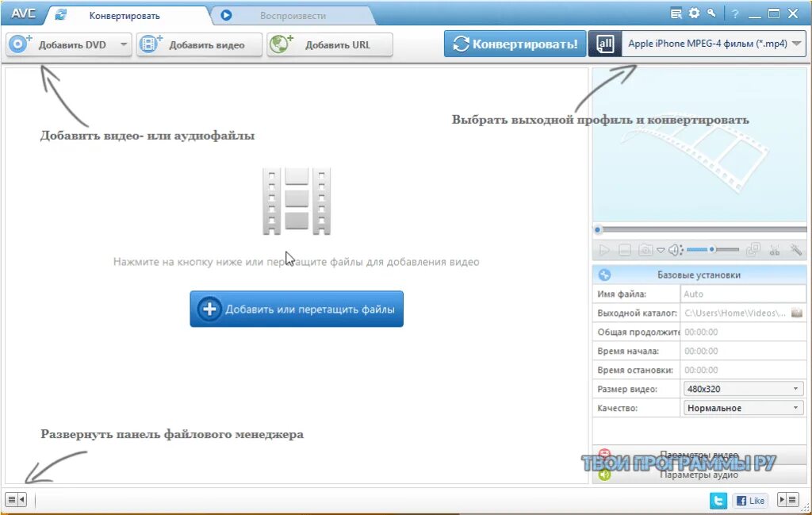Switch to the Конвертировать tab
Screen dimensions: 812x515
(124, 16)
